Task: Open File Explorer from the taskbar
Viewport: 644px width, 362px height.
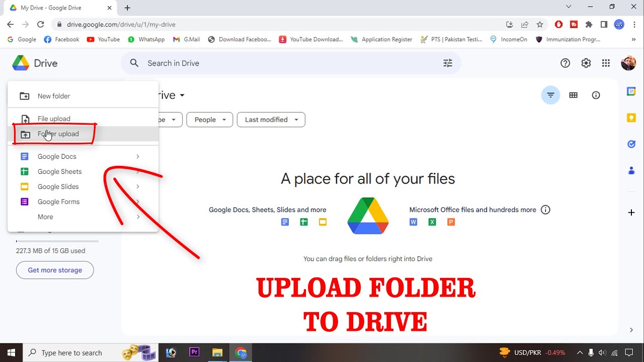Action: tap(217, 352)
